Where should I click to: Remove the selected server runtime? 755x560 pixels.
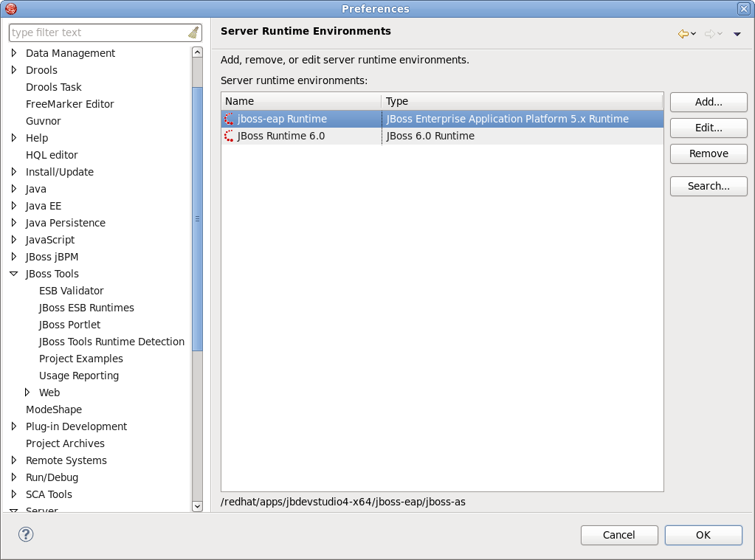click(708, 153)
